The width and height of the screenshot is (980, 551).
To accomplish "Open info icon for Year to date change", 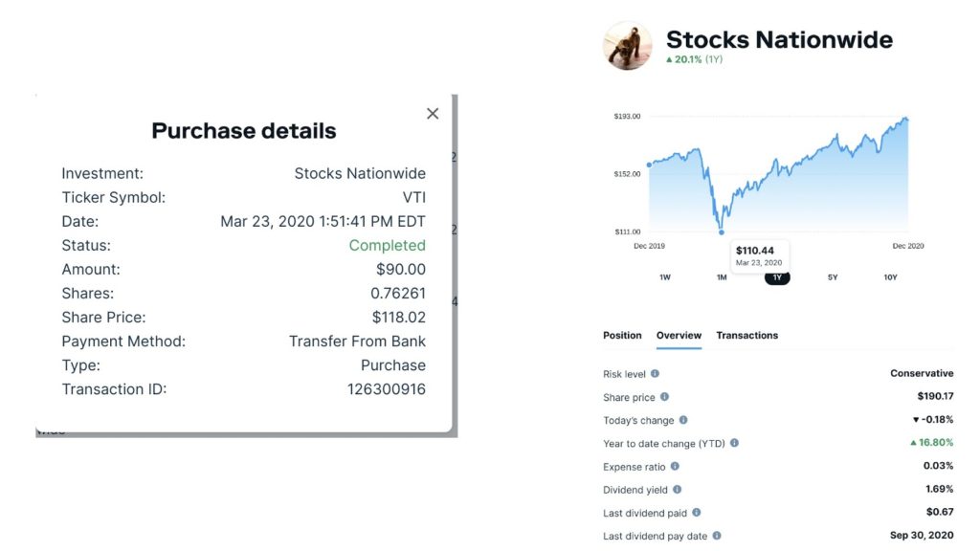I will tap(735, 443).
